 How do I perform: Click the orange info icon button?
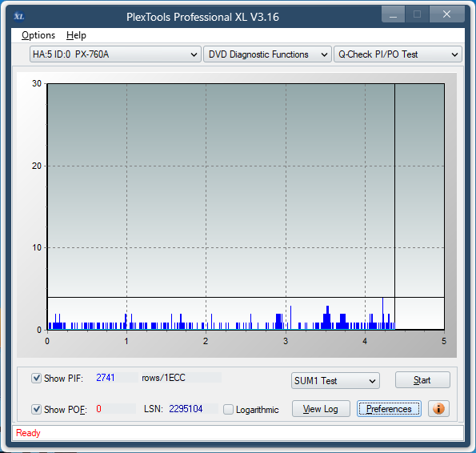pyautogui.click(x=438, y=409)
